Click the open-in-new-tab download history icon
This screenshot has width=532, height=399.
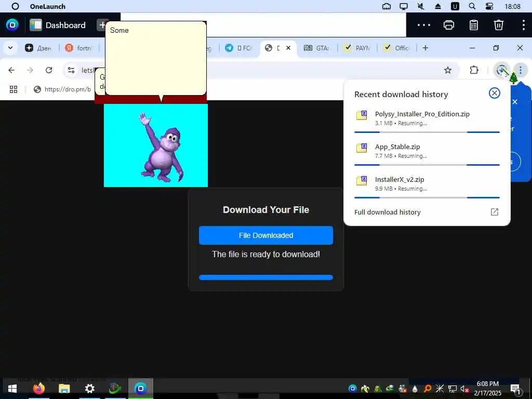click(495, 212)
